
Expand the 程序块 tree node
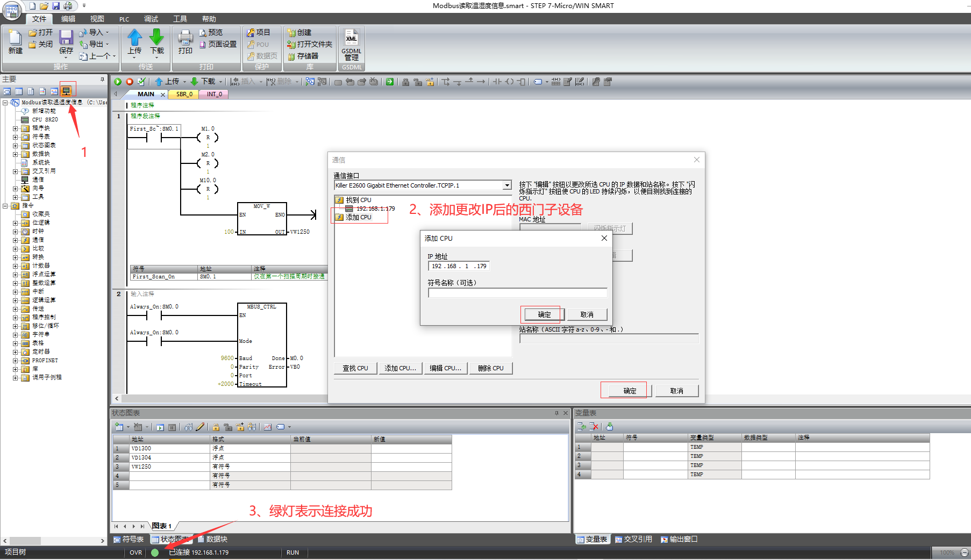point(16,128)
